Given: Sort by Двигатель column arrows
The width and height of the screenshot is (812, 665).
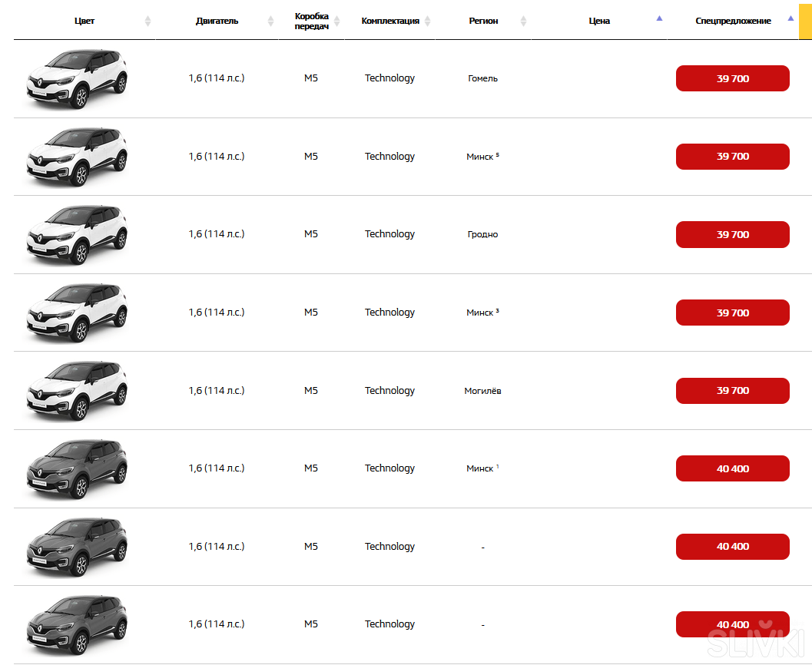Looking at the screenshot, I should click(x=270, y=21).
